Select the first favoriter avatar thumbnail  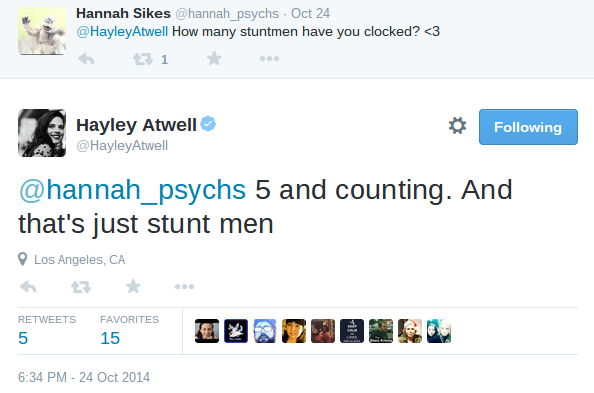pyautogui.click(x=207, y=331)
